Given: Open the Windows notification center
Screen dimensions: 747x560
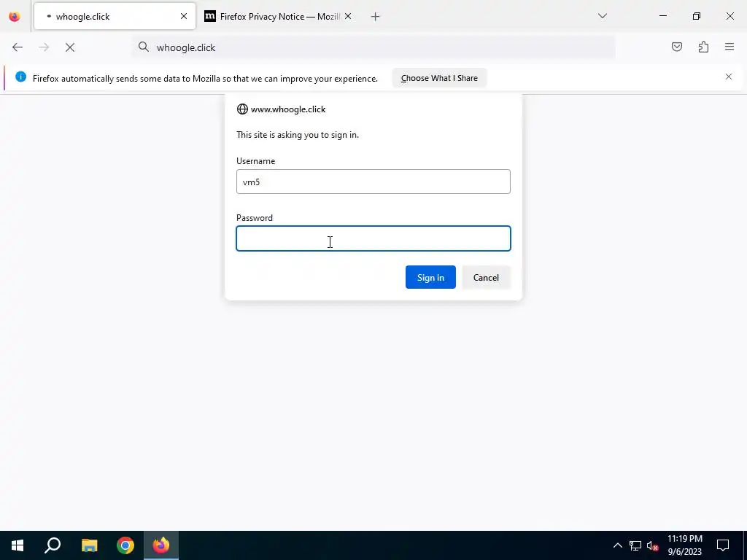Looking at the screenshot, I should [x=723, y=545].
